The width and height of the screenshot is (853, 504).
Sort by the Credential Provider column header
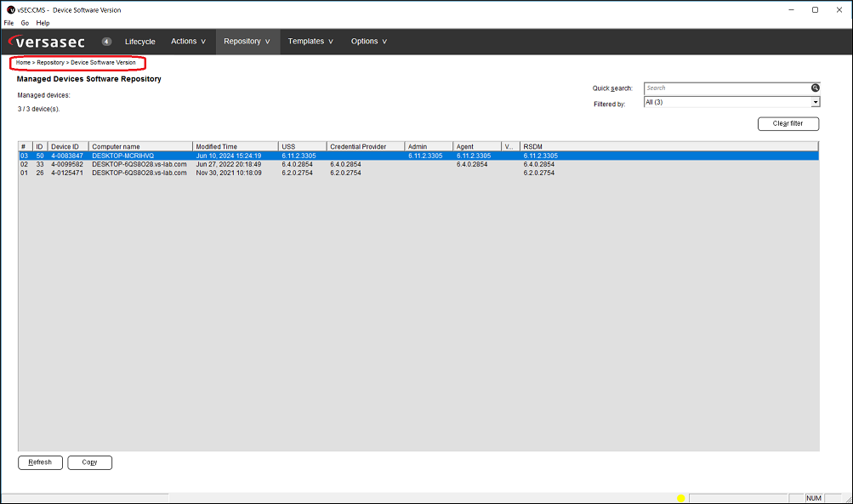[x=366, y=147]
